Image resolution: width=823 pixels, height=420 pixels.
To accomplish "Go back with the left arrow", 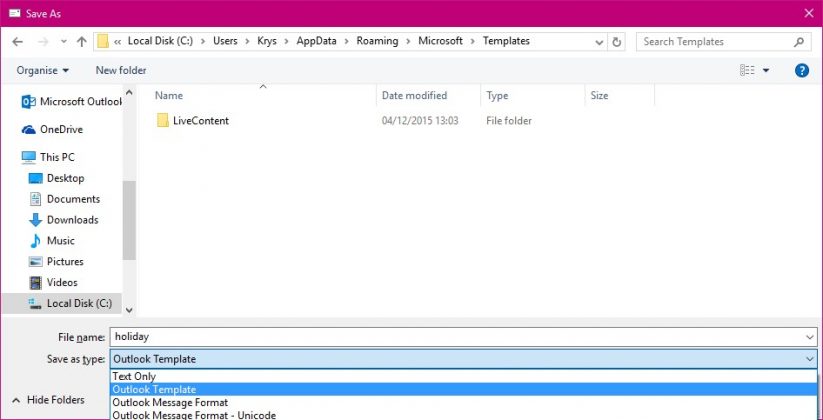I will pyautogui.click(x=17, y=42).
